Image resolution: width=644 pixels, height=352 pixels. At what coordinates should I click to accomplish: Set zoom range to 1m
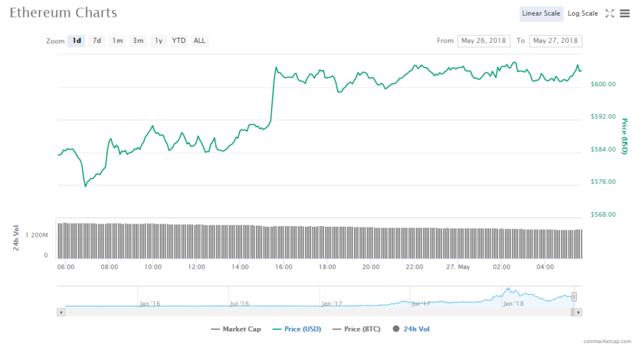coord(117,41)
